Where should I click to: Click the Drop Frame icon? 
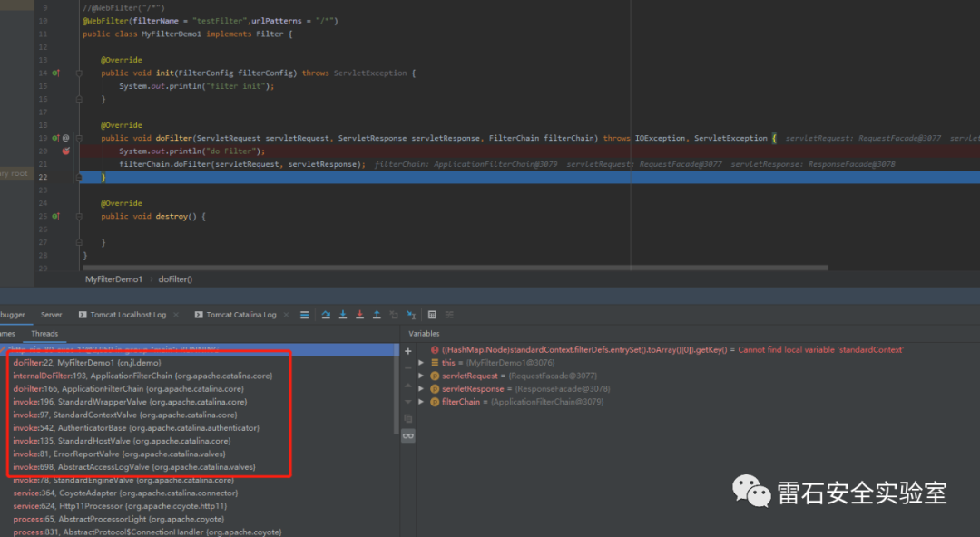394,315
